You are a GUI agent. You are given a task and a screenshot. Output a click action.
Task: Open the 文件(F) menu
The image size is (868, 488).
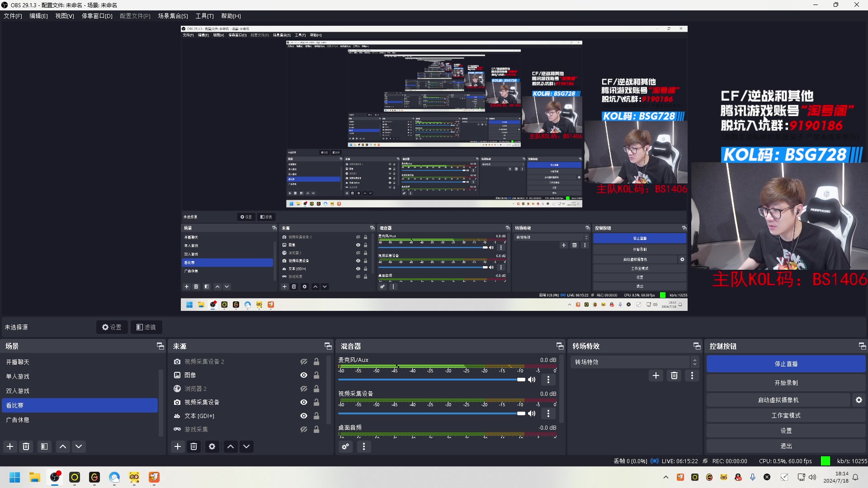[x=13, y=16]
